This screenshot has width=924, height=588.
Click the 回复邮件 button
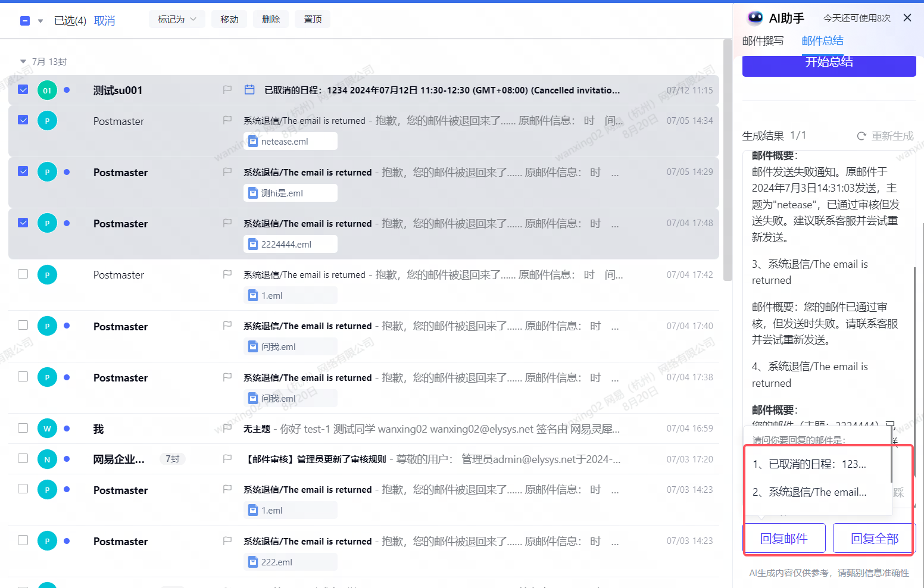(784, 539)
